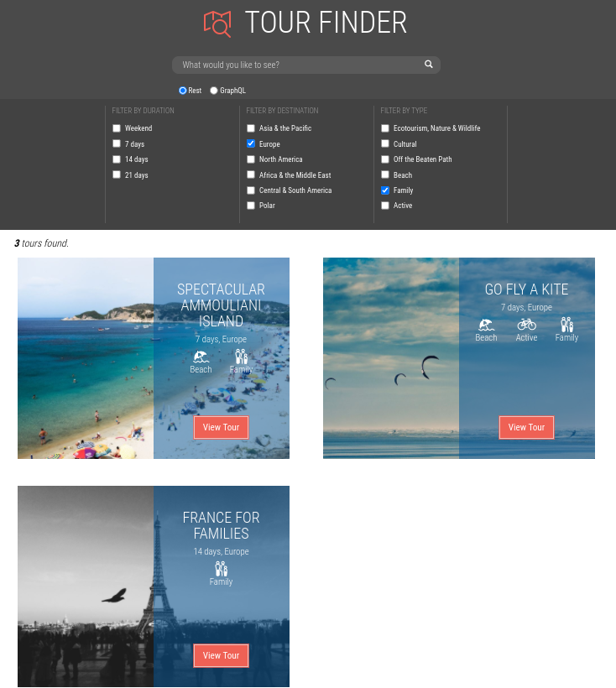
Task: Select the Rest radio option
Action: coord(182,91)
